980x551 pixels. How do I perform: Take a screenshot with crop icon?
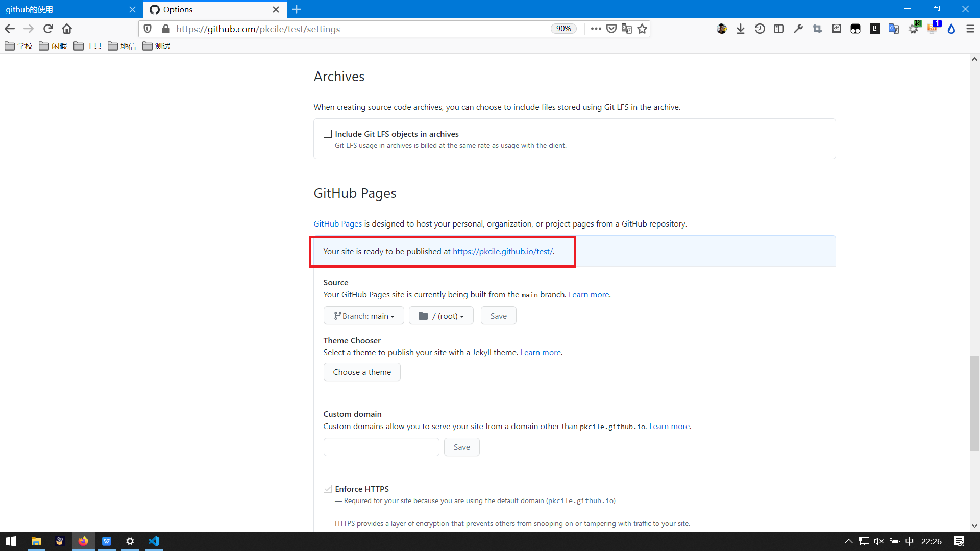(x=817, y=29)
